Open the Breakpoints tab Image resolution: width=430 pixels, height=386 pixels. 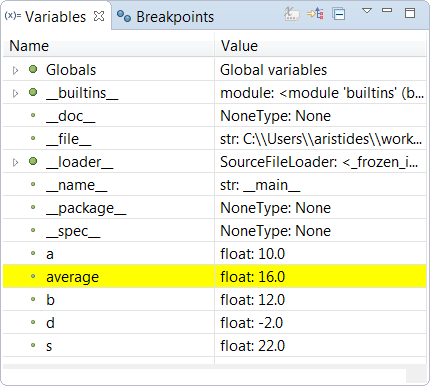point(165,16)
